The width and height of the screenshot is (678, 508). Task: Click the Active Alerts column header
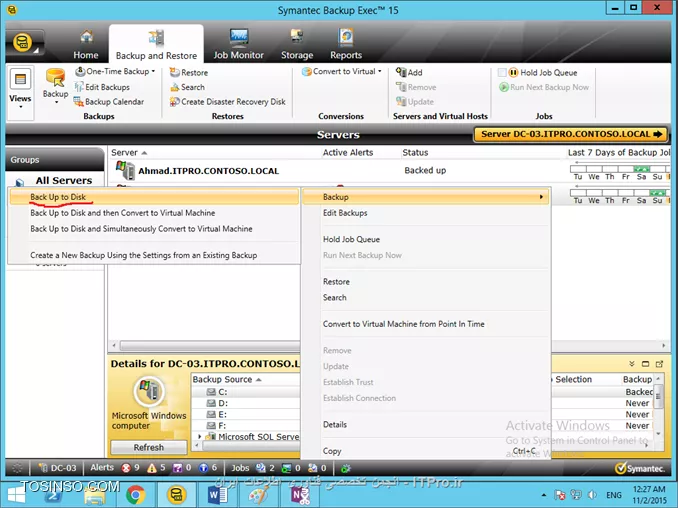point(348,153)
